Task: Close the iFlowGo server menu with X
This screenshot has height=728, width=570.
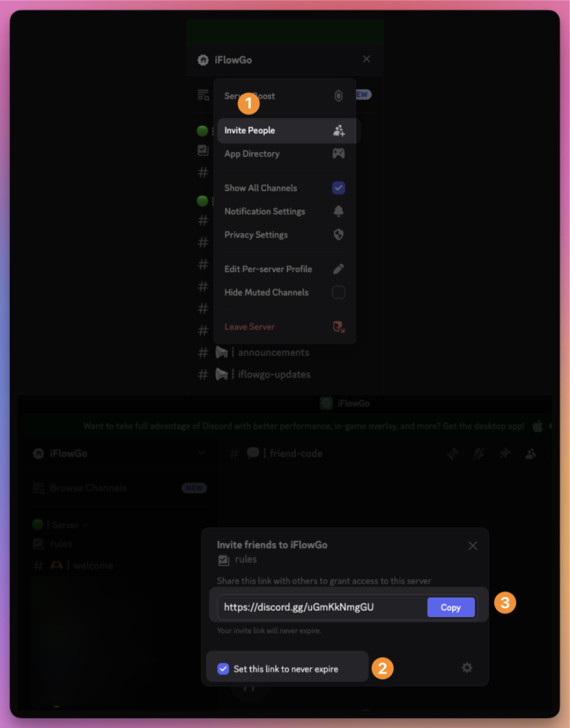Action: pyautogui.click(x=366, y=59)
